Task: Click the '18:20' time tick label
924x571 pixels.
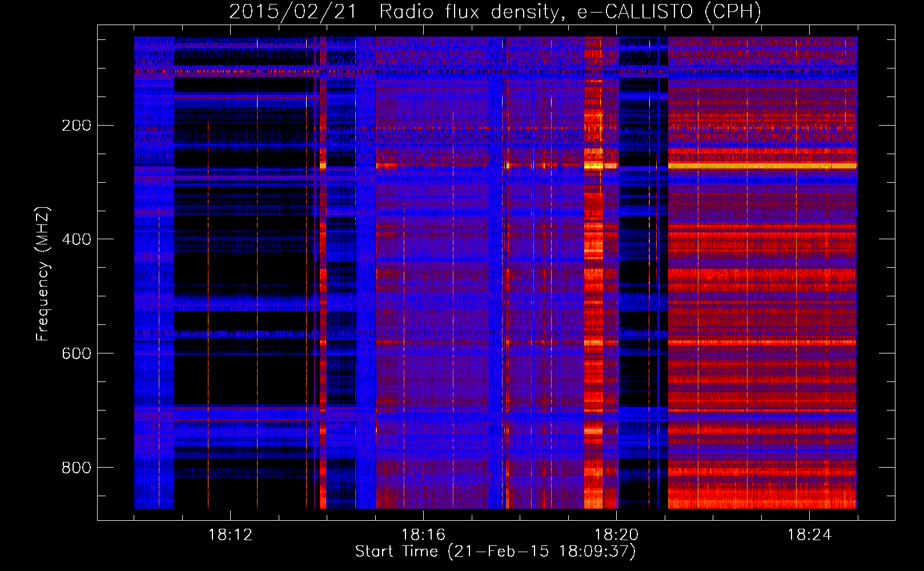Action: tap(616, 535)
